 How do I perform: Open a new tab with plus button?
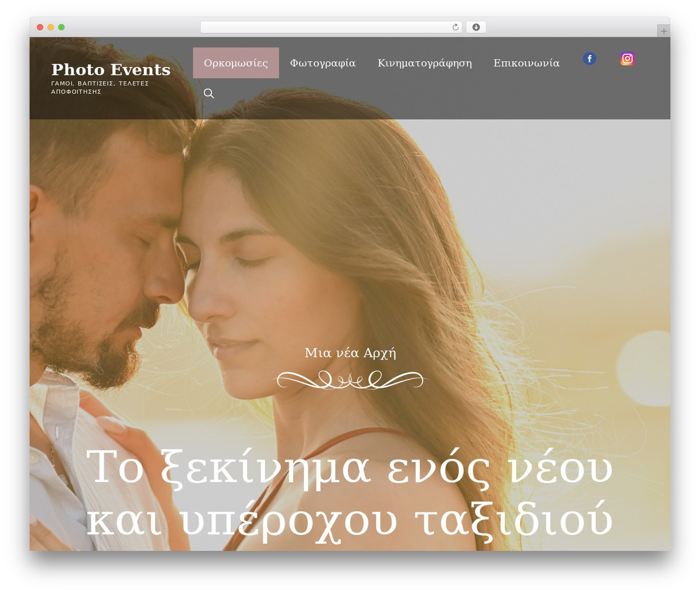point(663,31)
